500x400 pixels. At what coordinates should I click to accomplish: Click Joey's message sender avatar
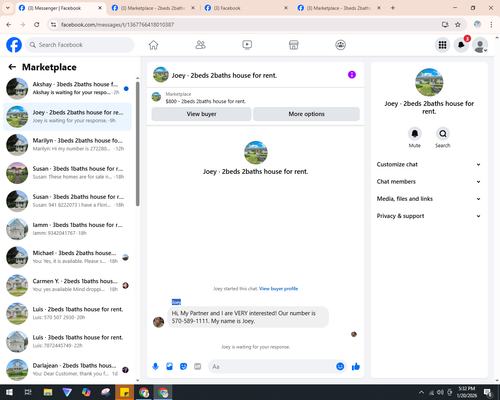(158, 322)
